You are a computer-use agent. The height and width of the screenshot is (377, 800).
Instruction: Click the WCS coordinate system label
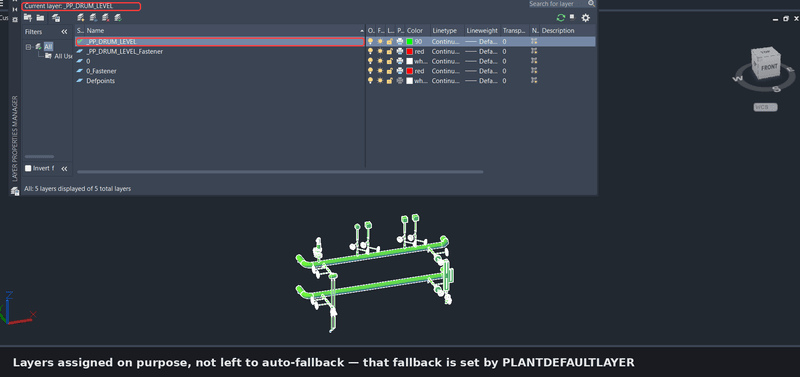(x=765, y=107)
